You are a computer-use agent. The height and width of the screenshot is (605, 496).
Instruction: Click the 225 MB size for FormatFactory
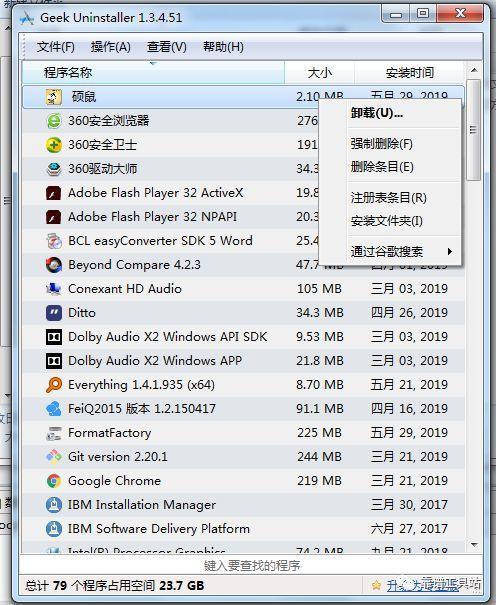319,433
